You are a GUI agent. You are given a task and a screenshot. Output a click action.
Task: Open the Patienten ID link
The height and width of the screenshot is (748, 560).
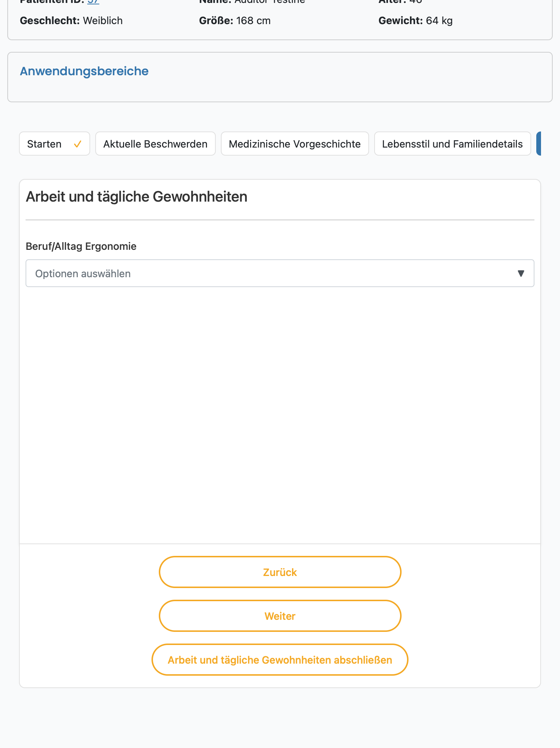(x=93, y=2)
